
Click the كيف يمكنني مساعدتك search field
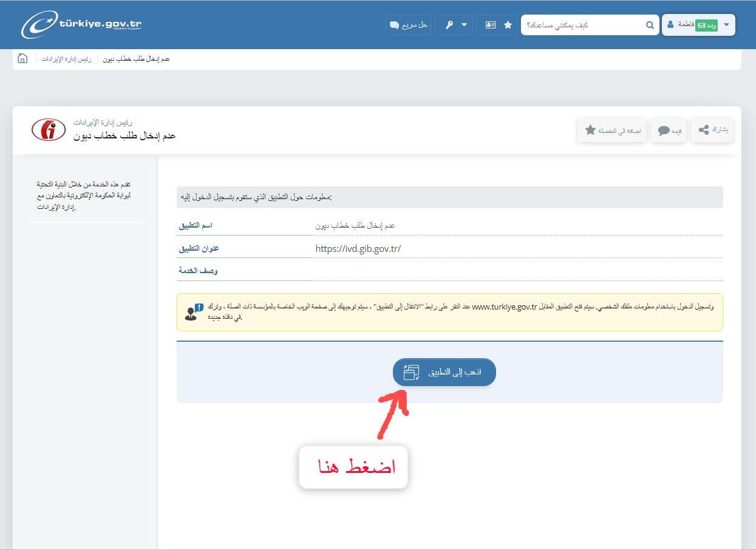(583, 25)
